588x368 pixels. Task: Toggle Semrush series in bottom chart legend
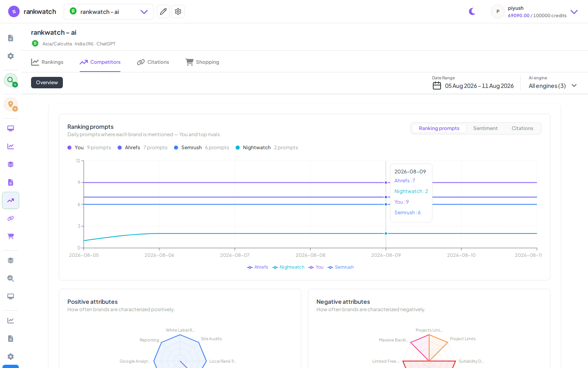[x=341, y=267]
